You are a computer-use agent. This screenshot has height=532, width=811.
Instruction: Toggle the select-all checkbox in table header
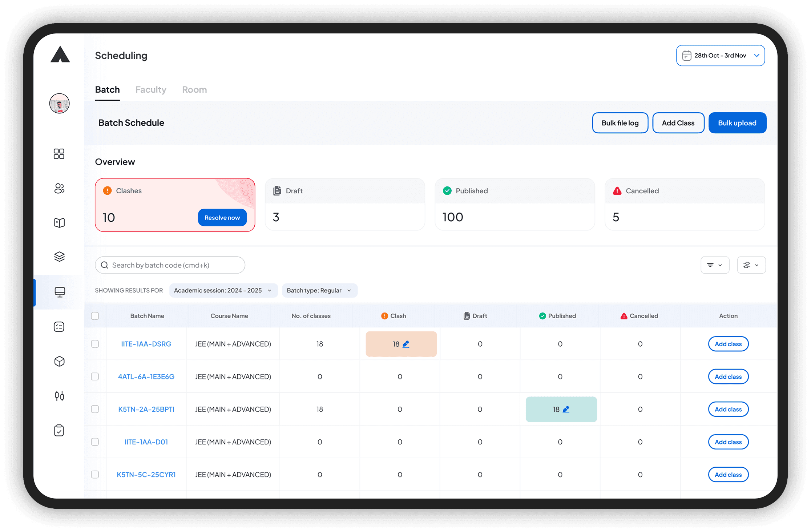tap(95, 316)
